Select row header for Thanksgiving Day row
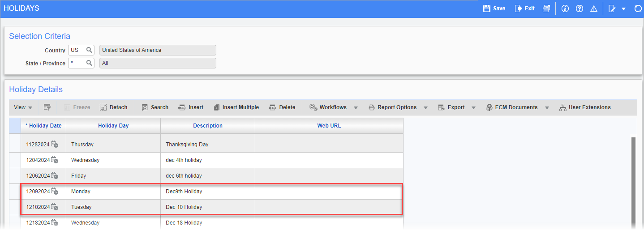 point(15,145)
